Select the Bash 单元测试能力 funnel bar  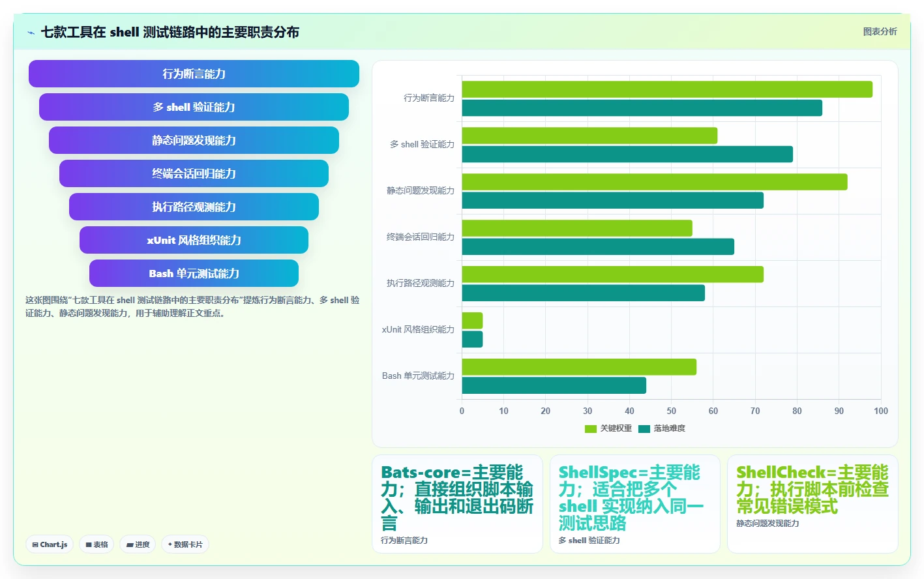pyautogui.click(x=194, y=273)
